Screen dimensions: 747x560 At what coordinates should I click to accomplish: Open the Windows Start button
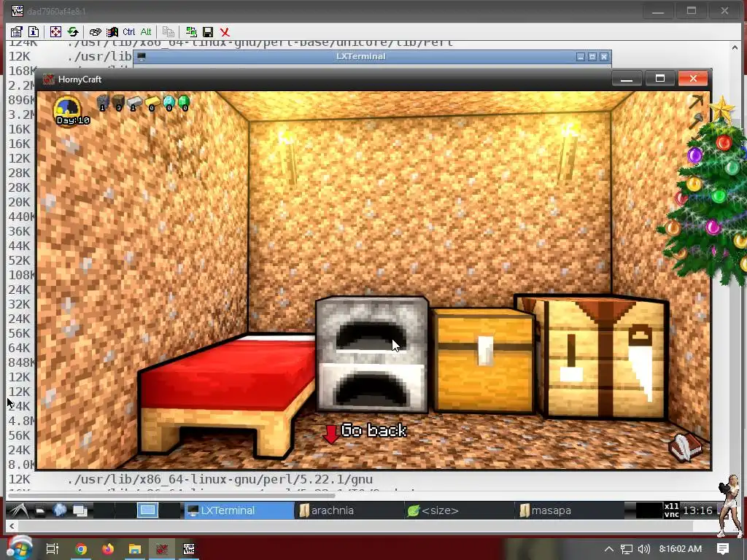click(x=18, y=548)
